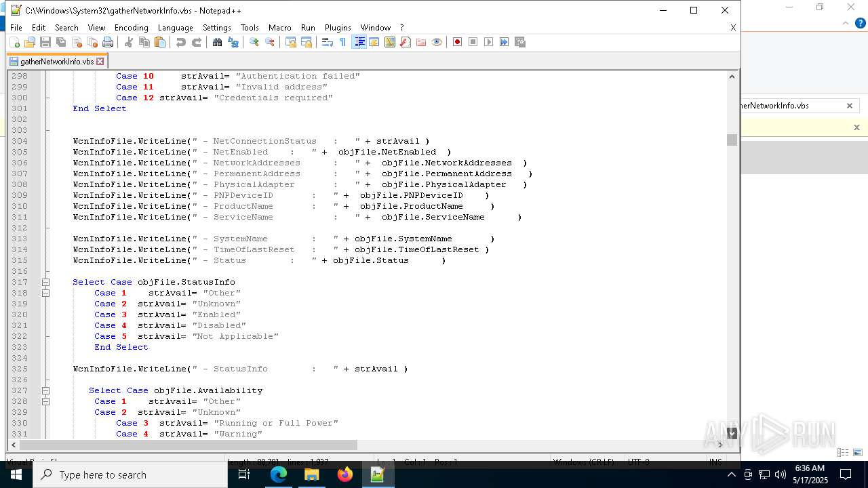Toggle the indent guide icon

359,42
